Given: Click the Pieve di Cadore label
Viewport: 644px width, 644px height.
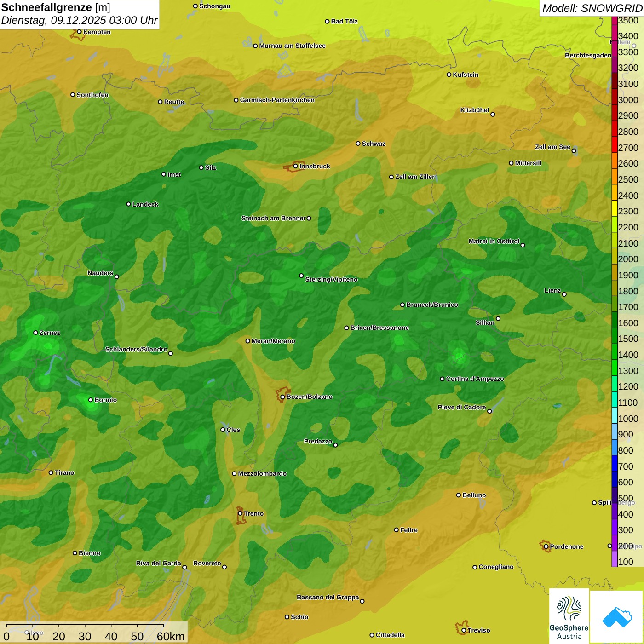Looking at the screenshot, I should pos(462,407).
